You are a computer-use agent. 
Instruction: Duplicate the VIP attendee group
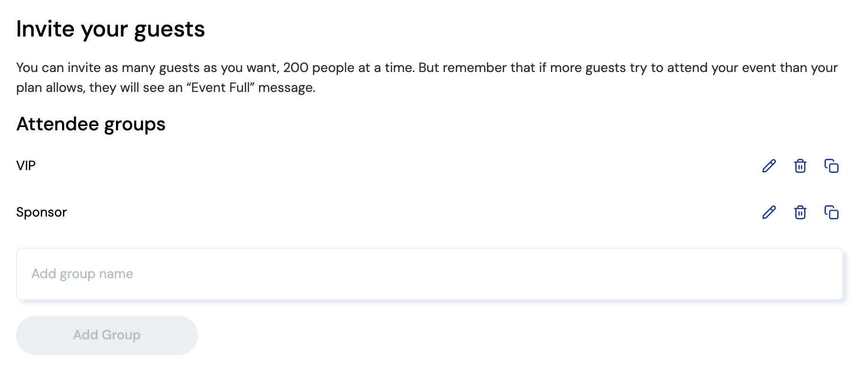831,166
